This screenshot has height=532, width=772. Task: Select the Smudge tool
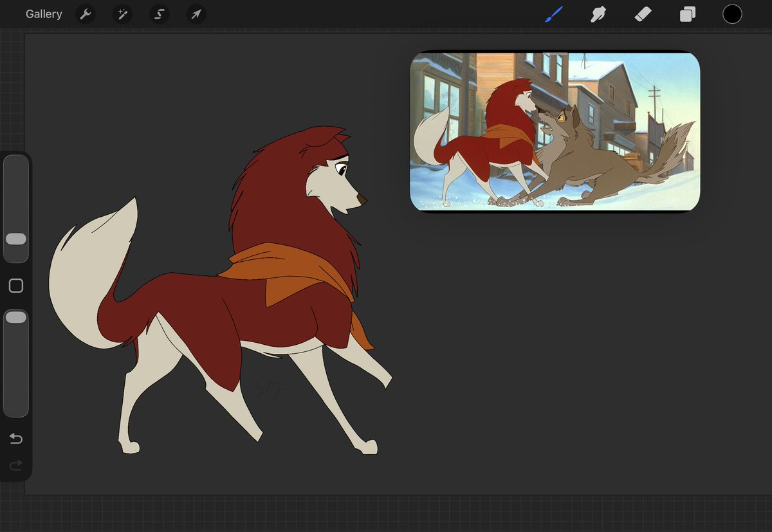click(x=598, y=14)
